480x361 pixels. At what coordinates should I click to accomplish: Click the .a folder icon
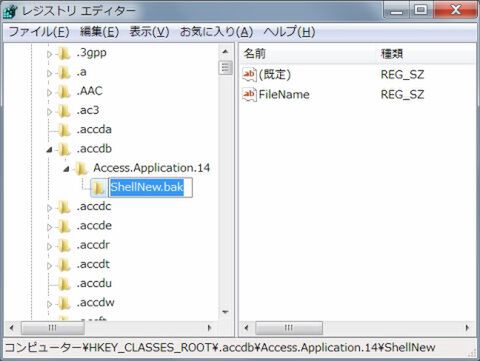point(64,72)
